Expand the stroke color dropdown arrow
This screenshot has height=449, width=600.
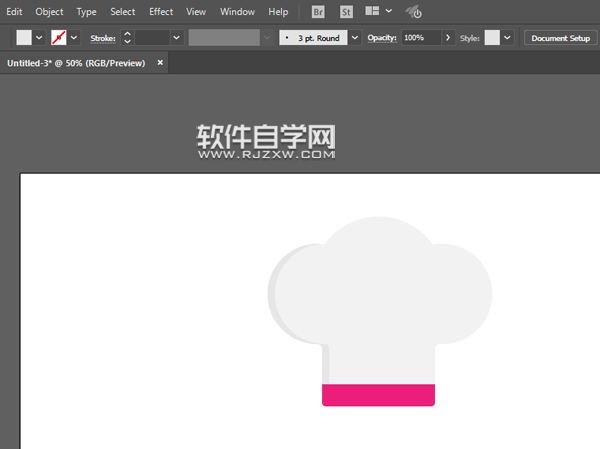[74, 37]
